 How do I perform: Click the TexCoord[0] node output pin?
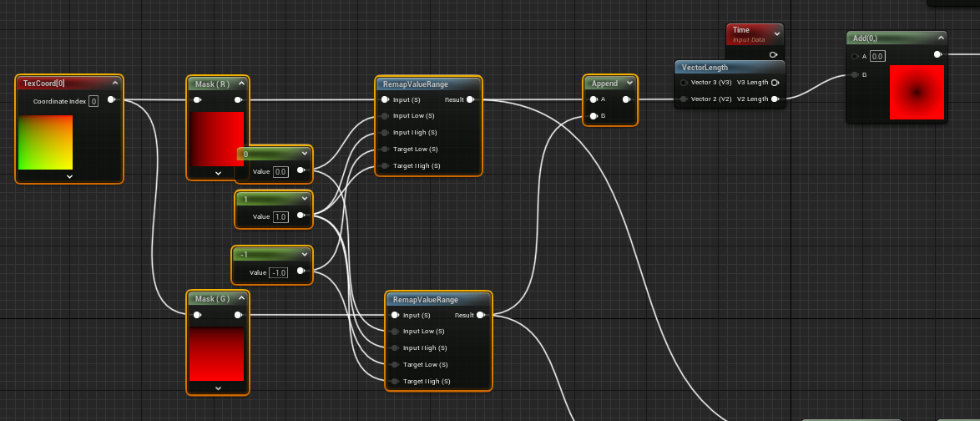[111, 100]
